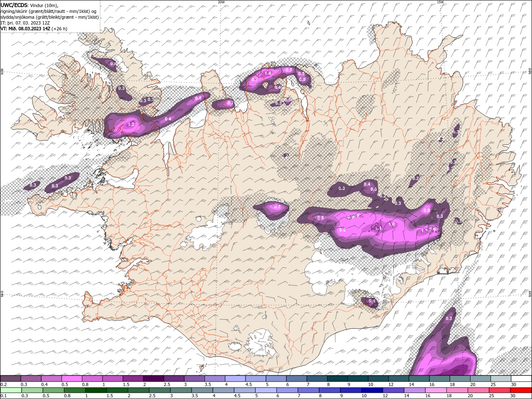Click the 'IT: þri. 07. 03. 2023 12Z' line
Viewport: 532px width, 399px height.
[25, 23]
